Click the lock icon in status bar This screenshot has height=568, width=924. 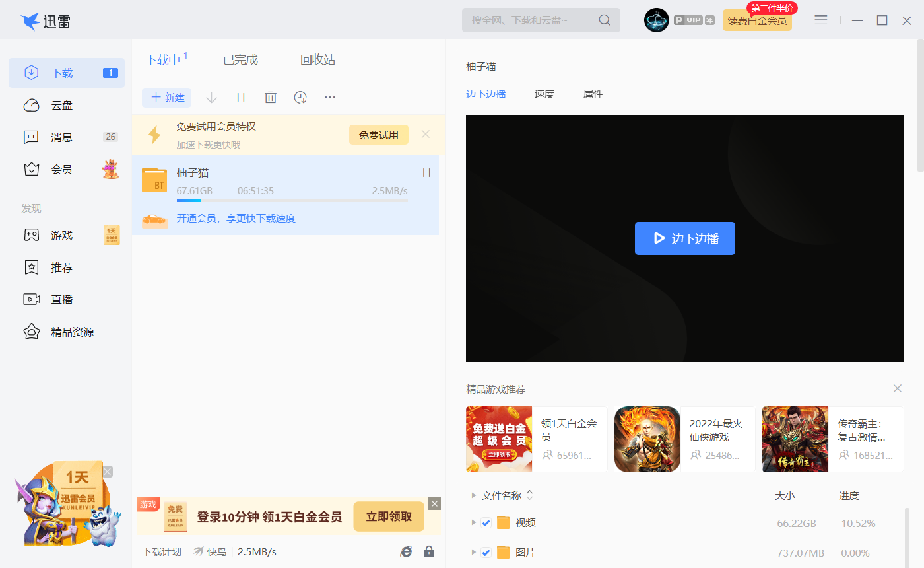pyautogui.click(x=429, y=551)
